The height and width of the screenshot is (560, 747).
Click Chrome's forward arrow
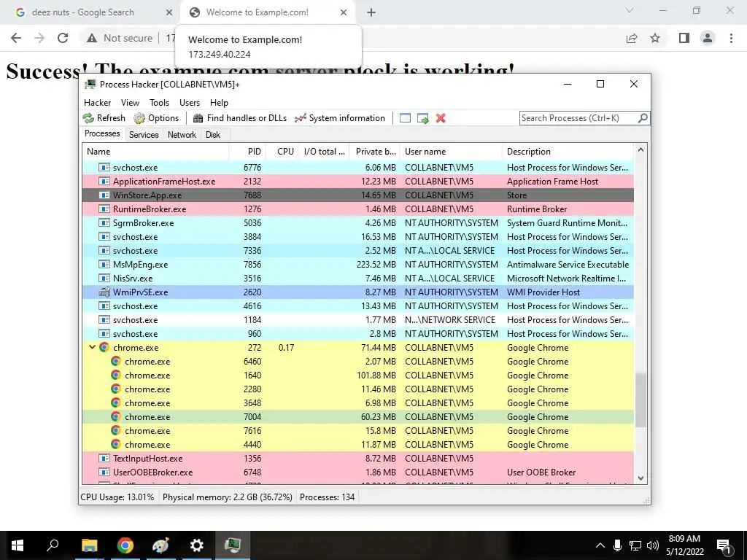(x=39, y=38)
